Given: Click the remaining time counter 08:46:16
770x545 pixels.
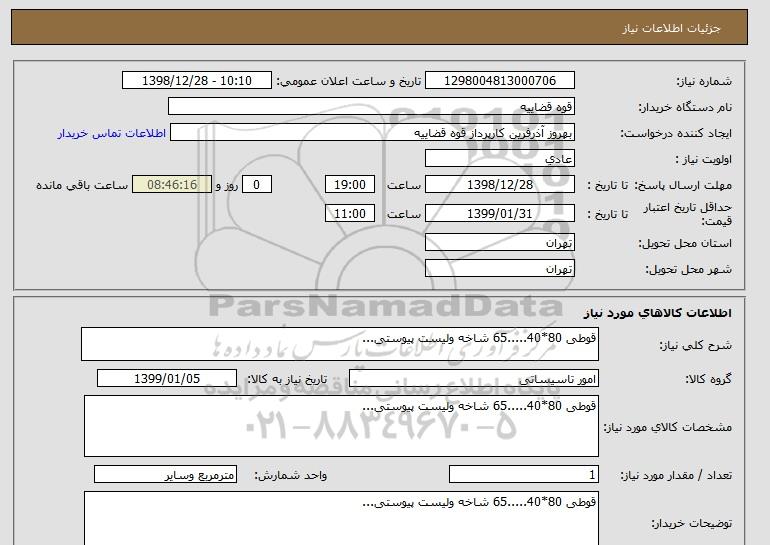Looking at the screenshot, I should tap(172, 185).
